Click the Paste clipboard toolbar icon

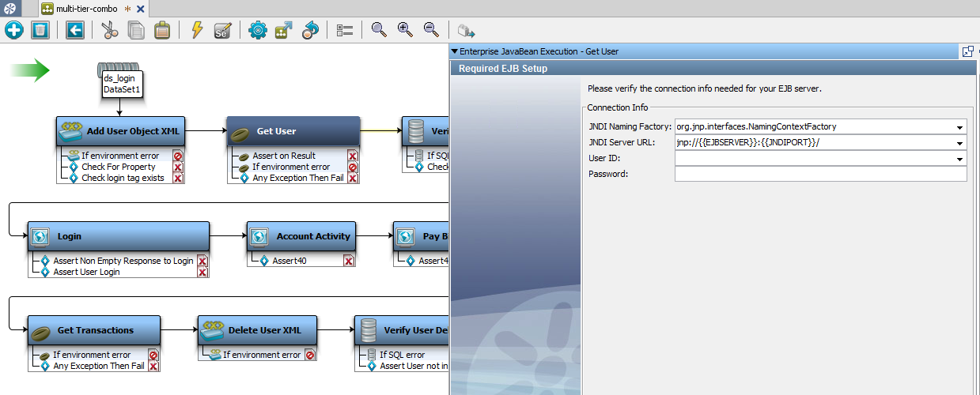tap(162, 30)
